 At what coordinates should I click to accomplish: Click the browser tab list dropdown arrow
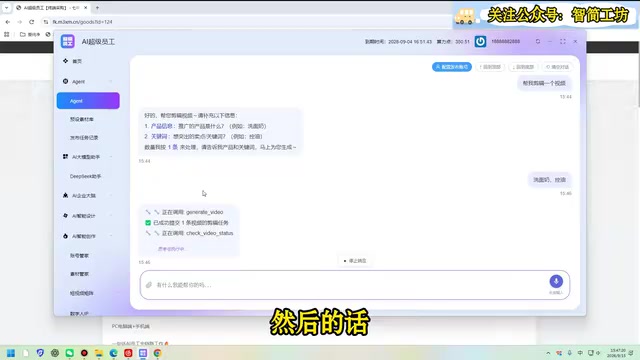pos(6,8)
